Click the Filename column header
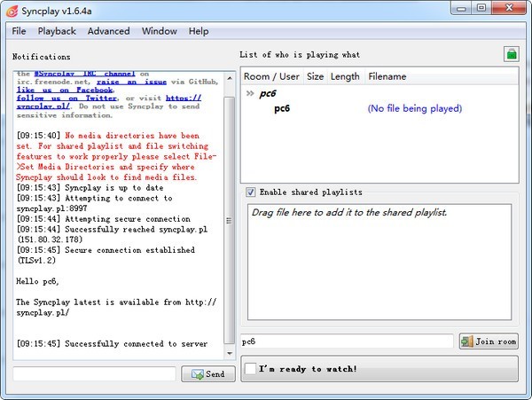The height and width of the screenshot is (400, 532). [387, 76]
